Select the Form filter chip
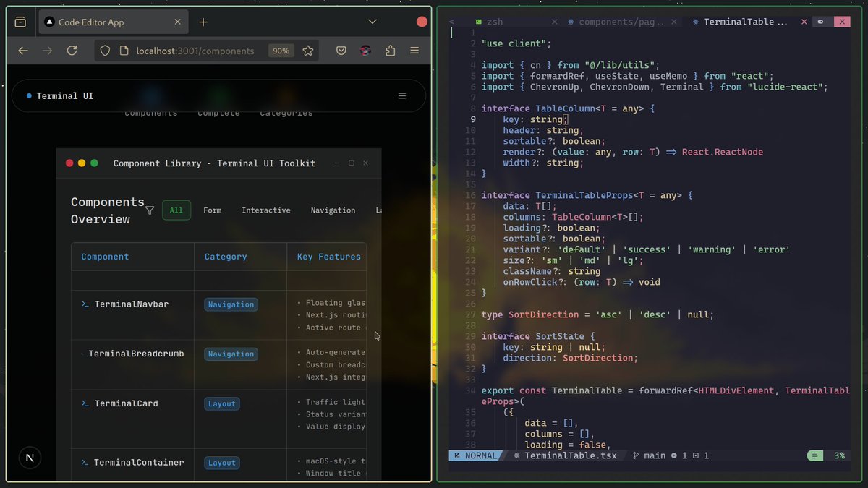The height and width of the screenshot is (488, 868). click(x=213, y=210)
